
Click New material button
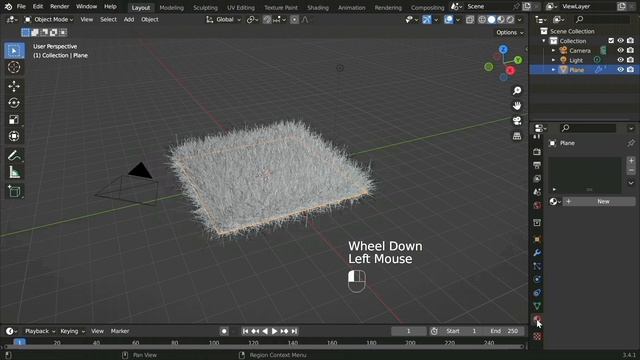[598, 201]
